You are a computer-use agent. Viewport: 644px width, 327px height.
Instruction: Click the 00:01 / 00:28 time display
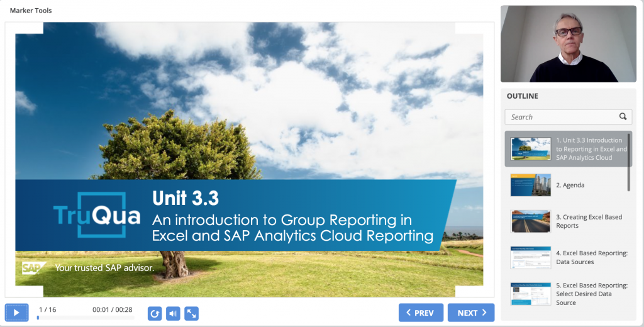click(x=112, y=309)
